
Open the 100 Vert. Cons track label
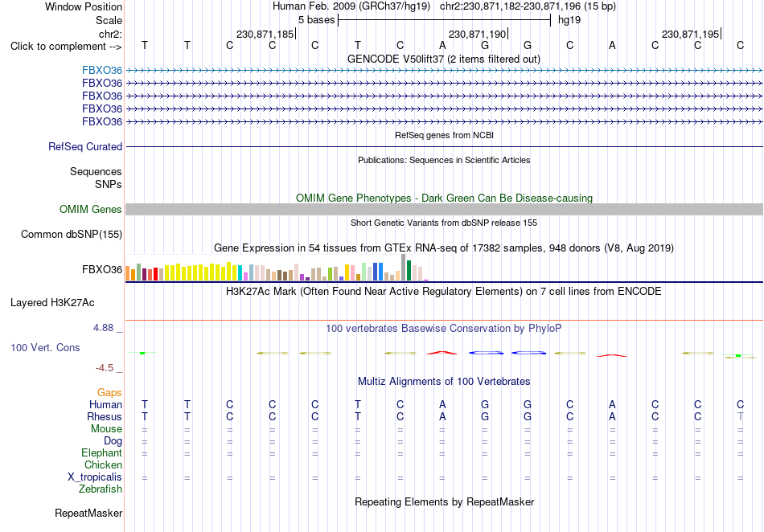[45, 347]
